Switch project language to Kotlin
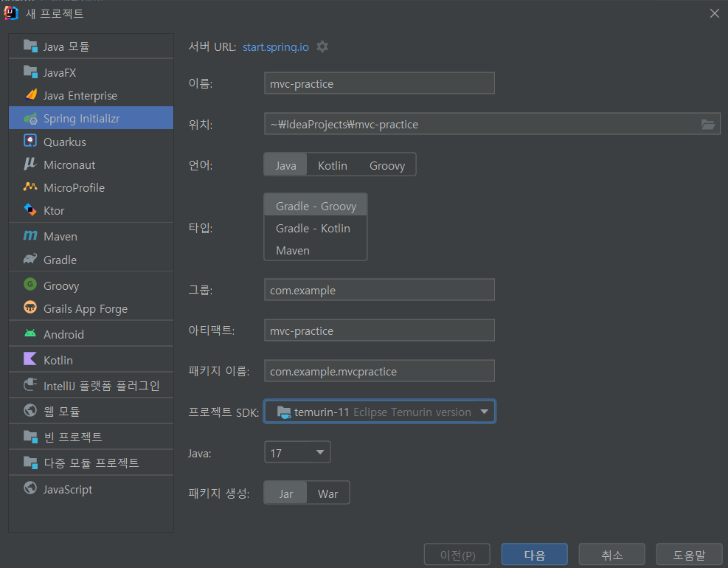728x568 pixels. click(x=332, y=165)
